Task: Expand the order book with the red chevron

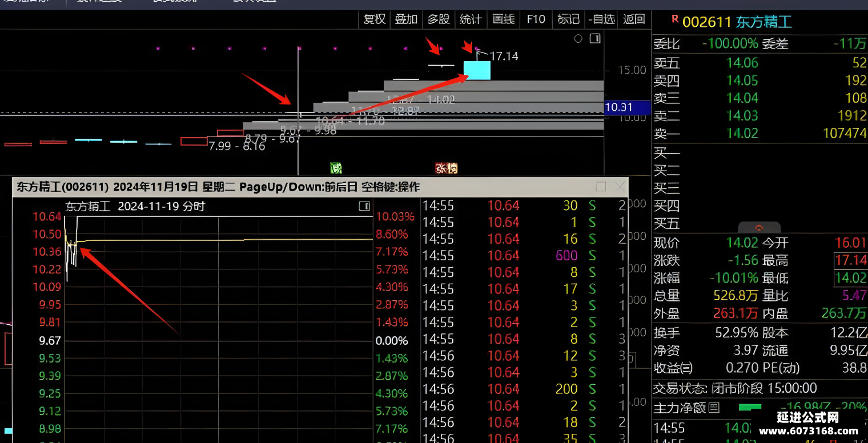Action: click(759, 227)
